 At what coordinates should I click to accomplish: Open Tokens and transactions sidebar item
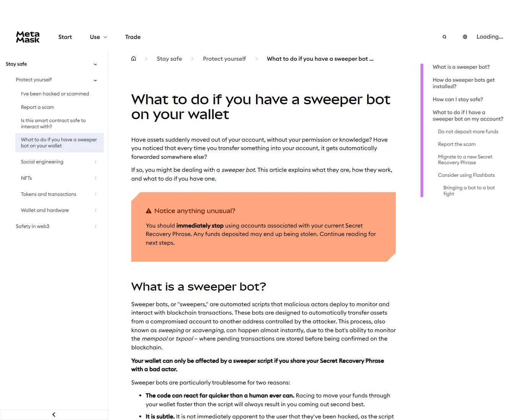pyautogui.click(x=48, y=194)
